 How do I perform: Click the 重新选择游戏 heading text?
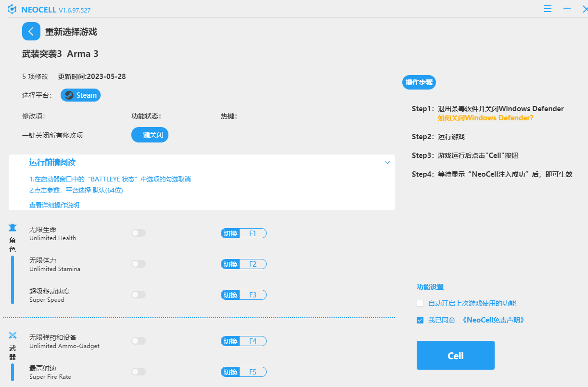[x=71, y=32]
